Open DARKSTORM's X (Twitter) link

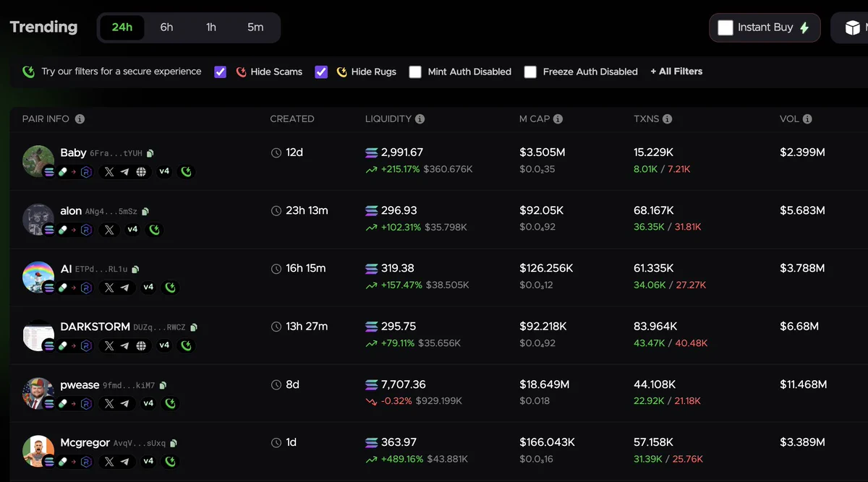click(109, 345)
